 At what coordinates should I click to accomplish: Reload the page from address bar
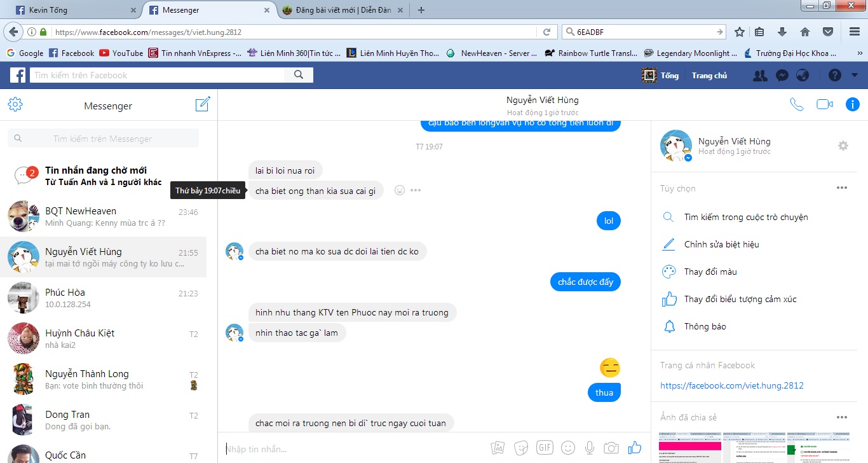[x=546, y=32]
